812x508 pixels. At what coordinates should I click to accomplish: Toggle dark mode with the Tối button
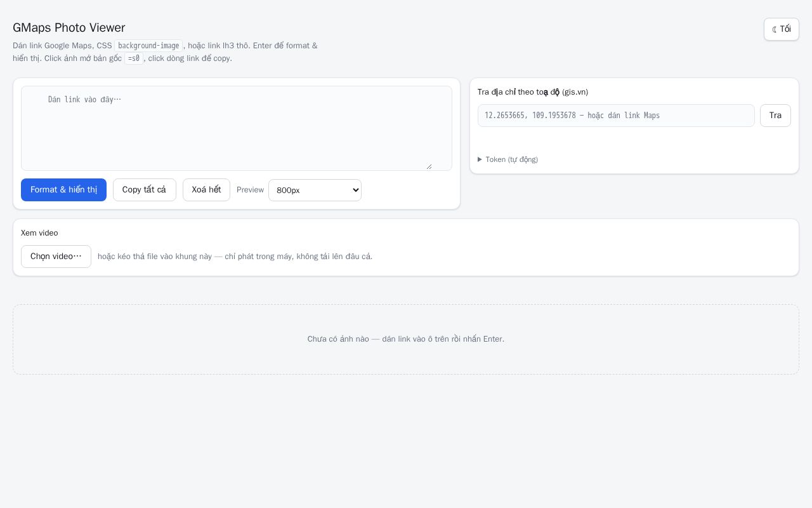click(781, 29)
